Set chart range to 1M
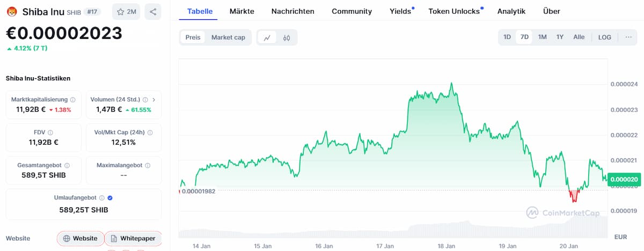The height and width of the screenshot is (251, 644). click(x=543, y=37)
